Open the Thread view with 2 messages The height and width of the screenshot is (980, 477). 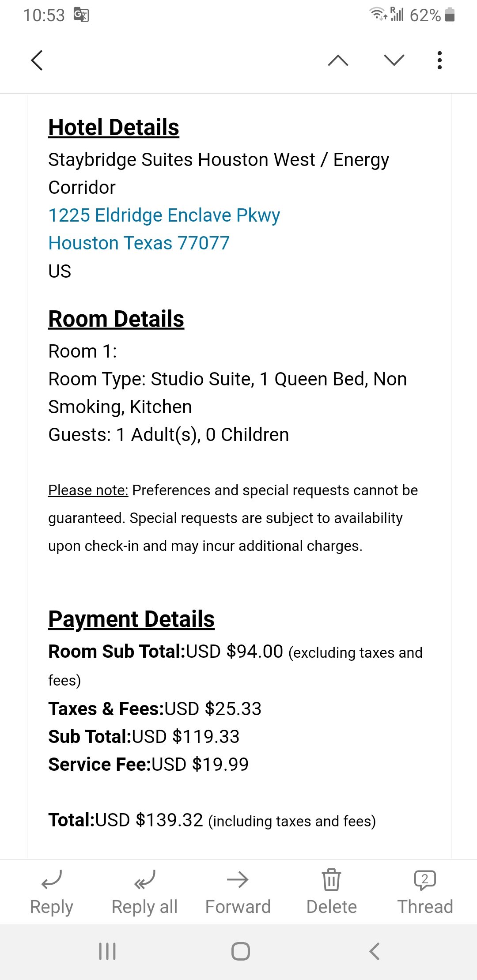coord(425,879)
